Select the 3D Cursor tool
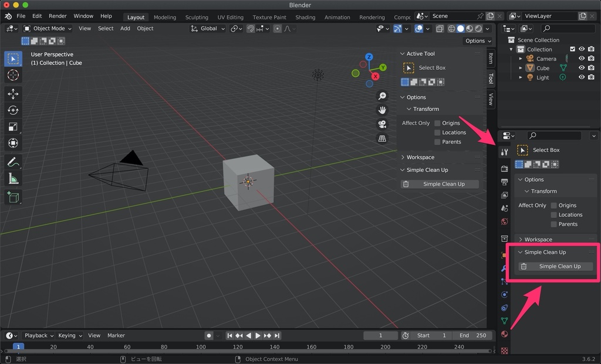This screenshot has width=601, height=364. [13, 75]
